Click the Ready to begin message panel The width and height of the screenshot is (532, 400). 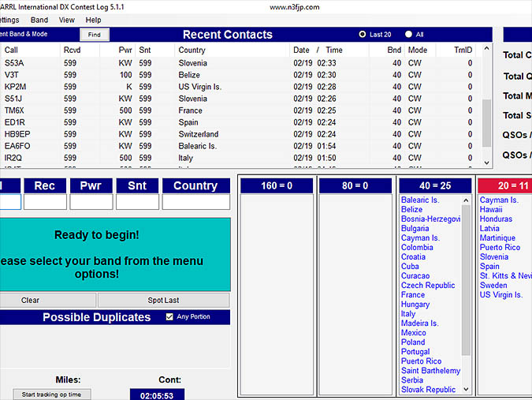pyautogui.click(x=115, y=255)
